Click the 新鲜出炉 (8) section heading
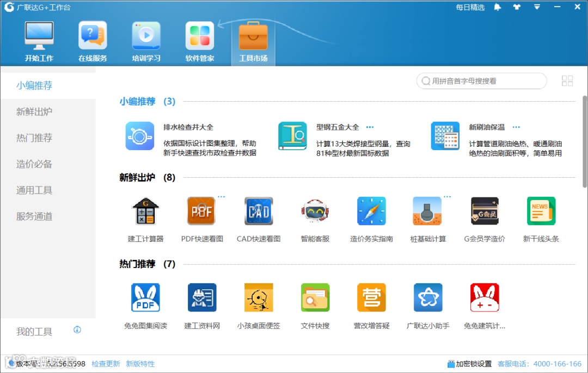588x373 pixels. tap(148, 177)
